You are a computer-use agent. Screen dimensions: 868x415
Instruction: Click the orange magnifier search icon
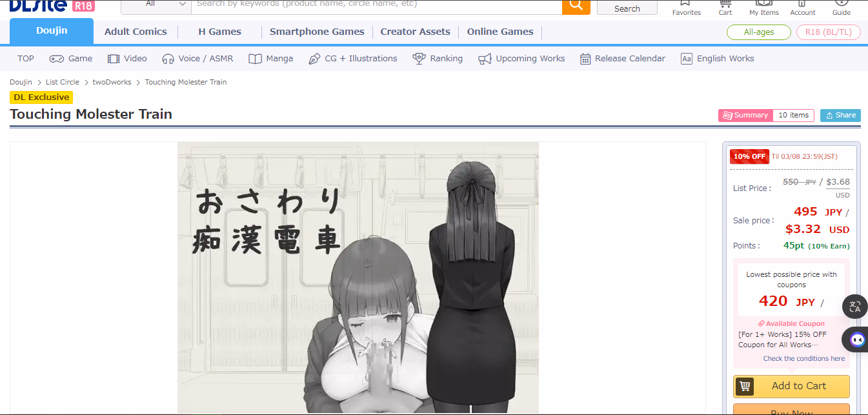(576, 6)
